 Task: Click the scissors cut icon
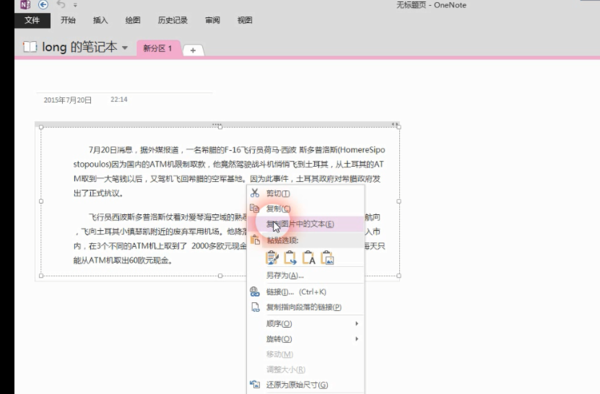(x=255, y=193)
